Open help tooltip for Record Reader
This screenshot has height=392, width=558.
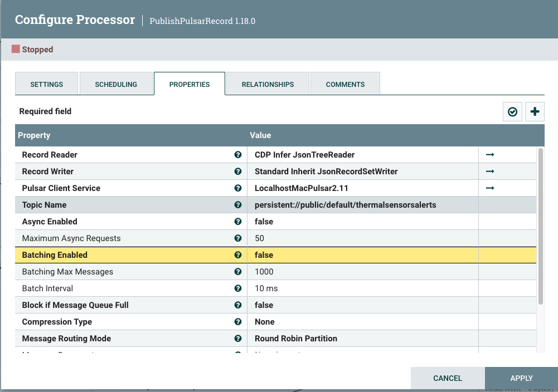click(237, 155)
